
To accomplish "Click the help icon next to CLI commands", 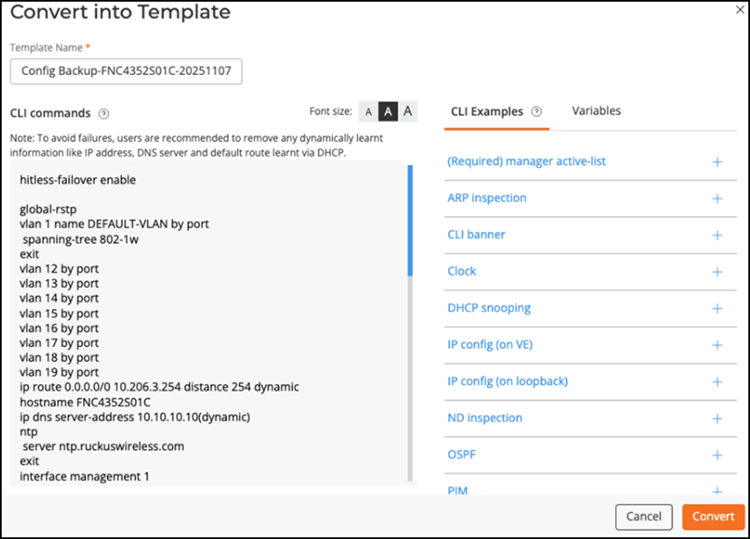I will click(x=104, y=114).
